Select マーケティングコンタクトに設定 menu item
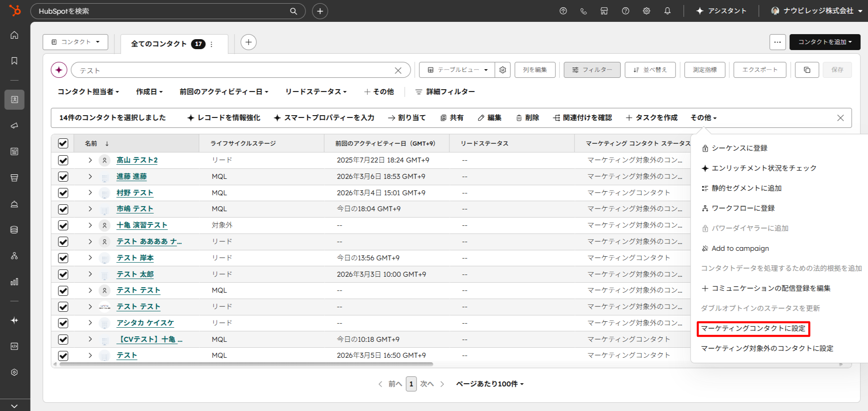This screenshot has width=868, height=411. coord(753,329)
